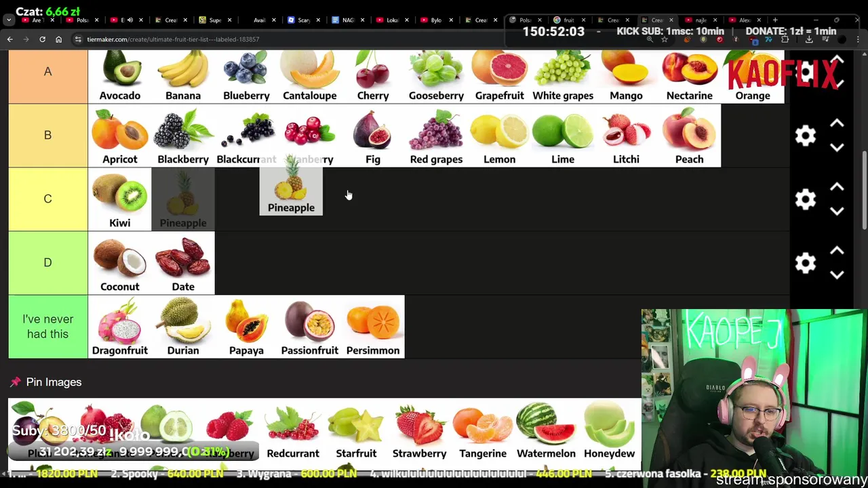
Task: Select the Lemon image
Action: coord(499,136)
